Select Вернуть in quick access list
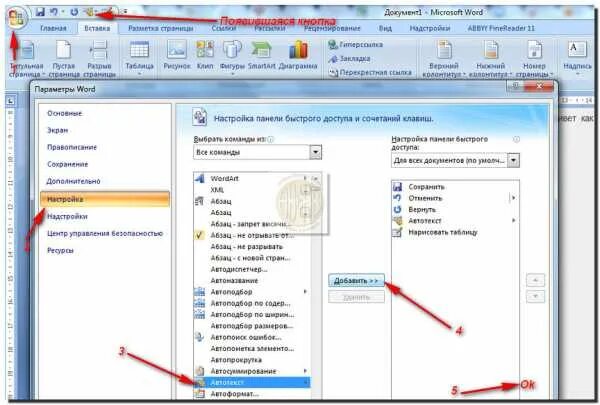600x405 pixels. [x=455, y=209]
